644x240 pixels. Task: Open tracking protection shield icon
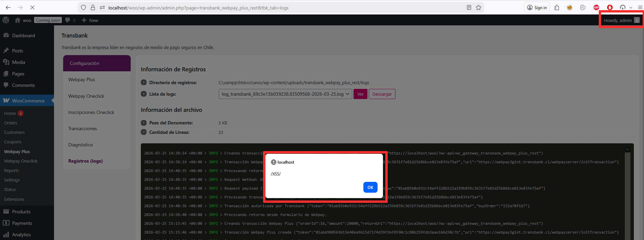click(83, 7)
